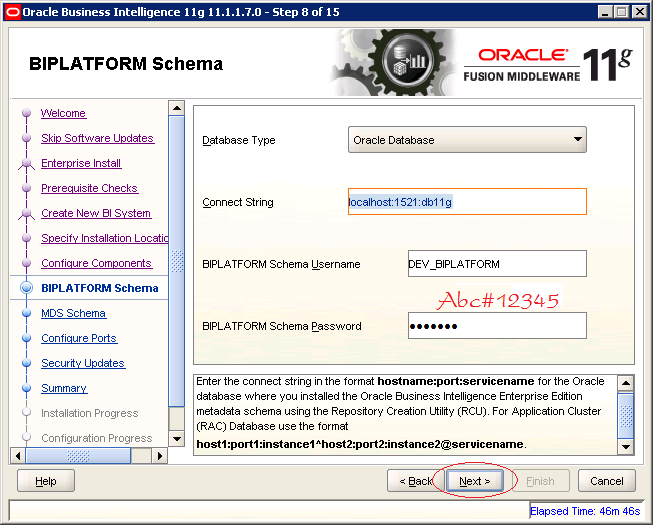Click the step list vertical scrollbar thumb
This screenshot has width=653, height=525.
pos(177,261)
